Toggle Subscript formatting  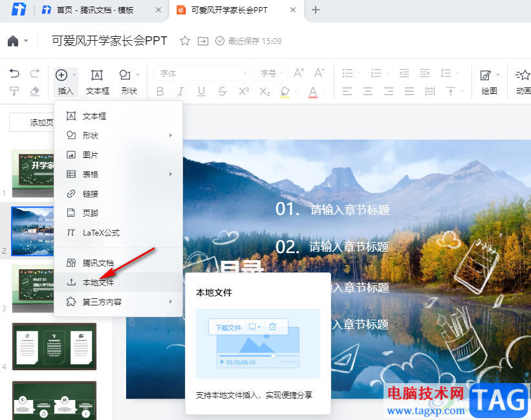pos(265,91)
